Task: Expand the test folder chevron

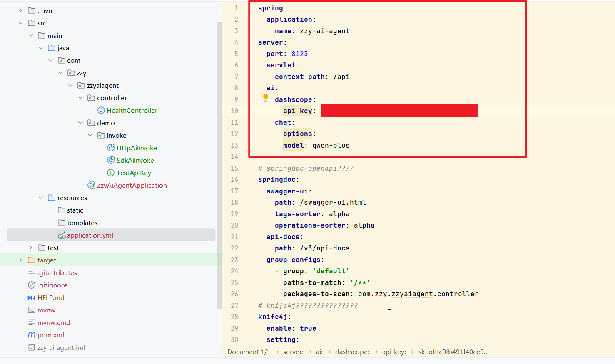Action: 31,248
